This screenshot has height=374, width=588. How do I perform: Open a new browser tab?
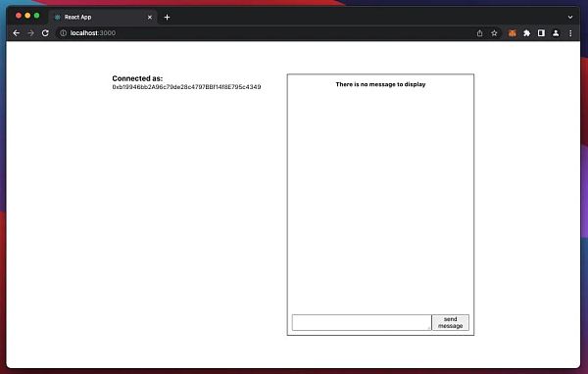(167, 17)
